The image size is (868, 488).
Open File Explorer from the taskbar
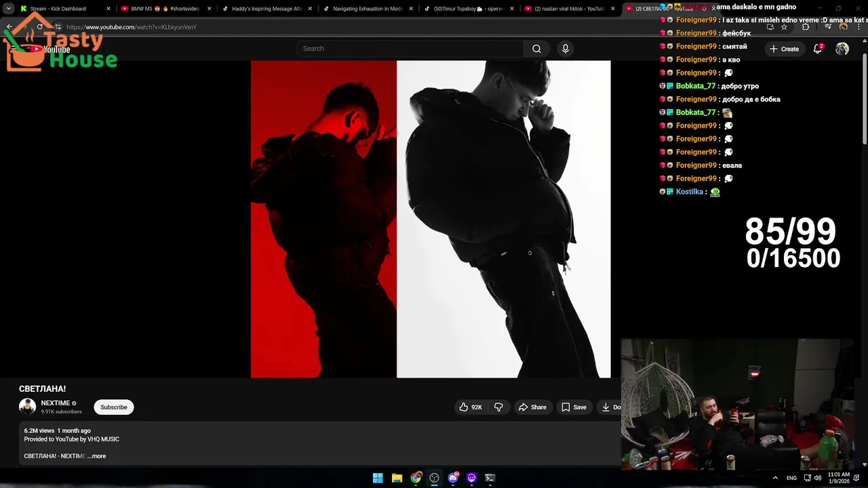coord(397,478)
